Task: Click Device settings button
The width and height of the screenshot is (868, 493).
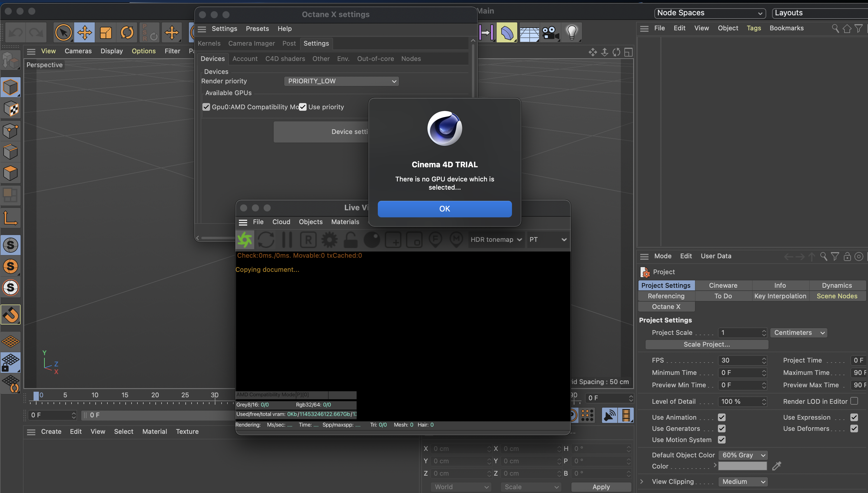Action: [x=321, y=132]
